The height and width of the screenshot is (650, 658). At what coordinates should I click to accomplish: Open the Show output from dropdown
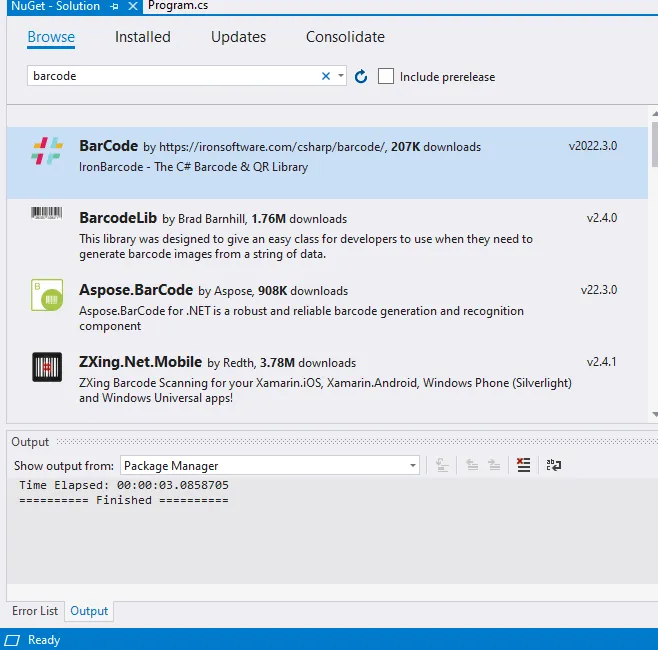(x=412, y=465)
